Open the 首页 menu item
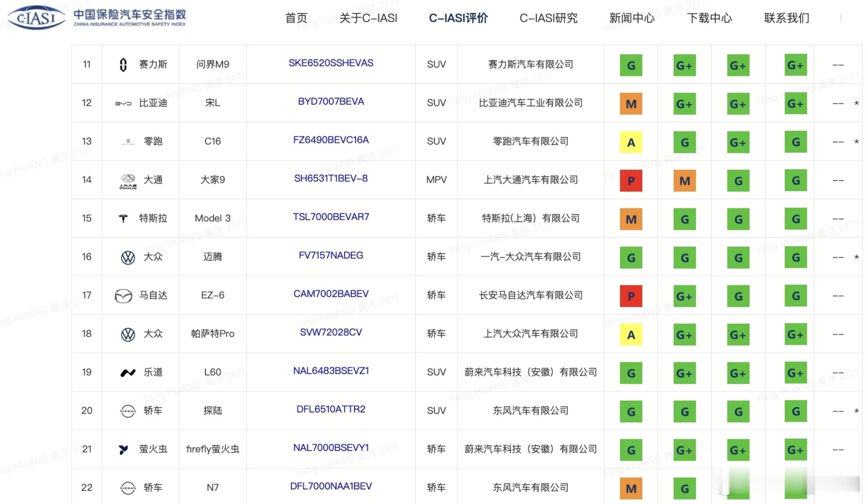Image resolution: width=868 pixels, height=504 pixels. (x=296, y=18)
